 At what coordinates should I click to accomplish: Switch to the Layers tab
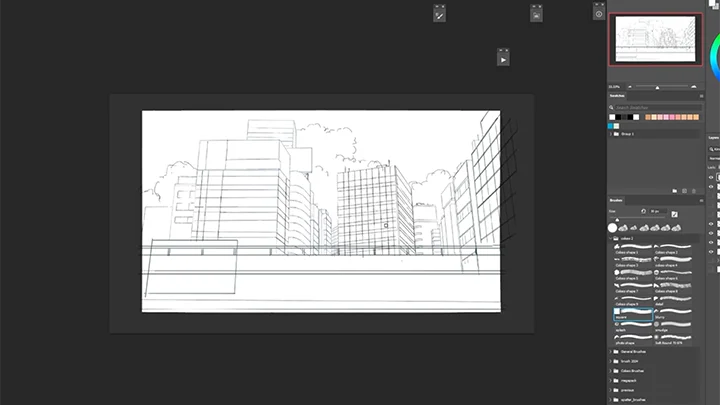(714, 138)
